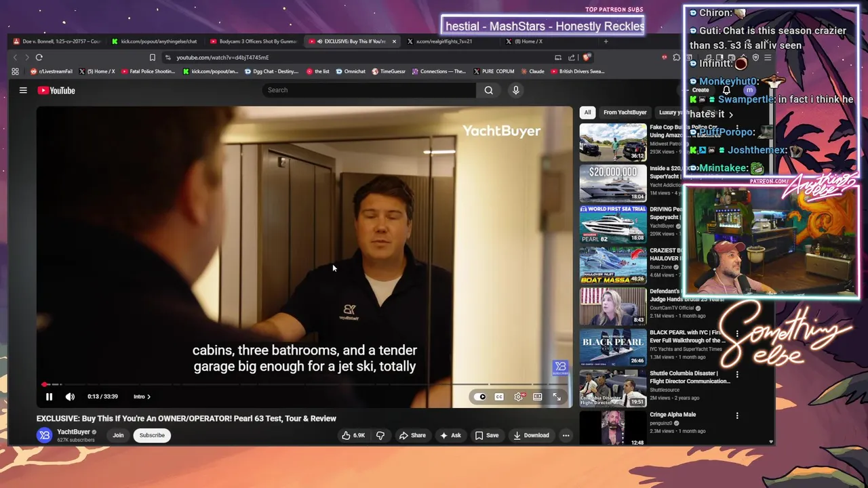
Task: Click the video progress bar
Action: pos(304,384)
